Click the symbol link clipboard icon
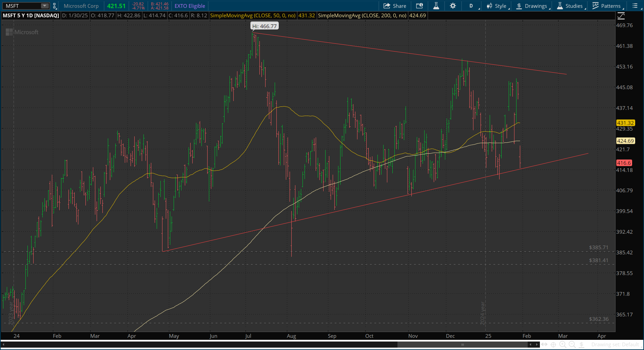644x350 pixels. click(55, 6)
